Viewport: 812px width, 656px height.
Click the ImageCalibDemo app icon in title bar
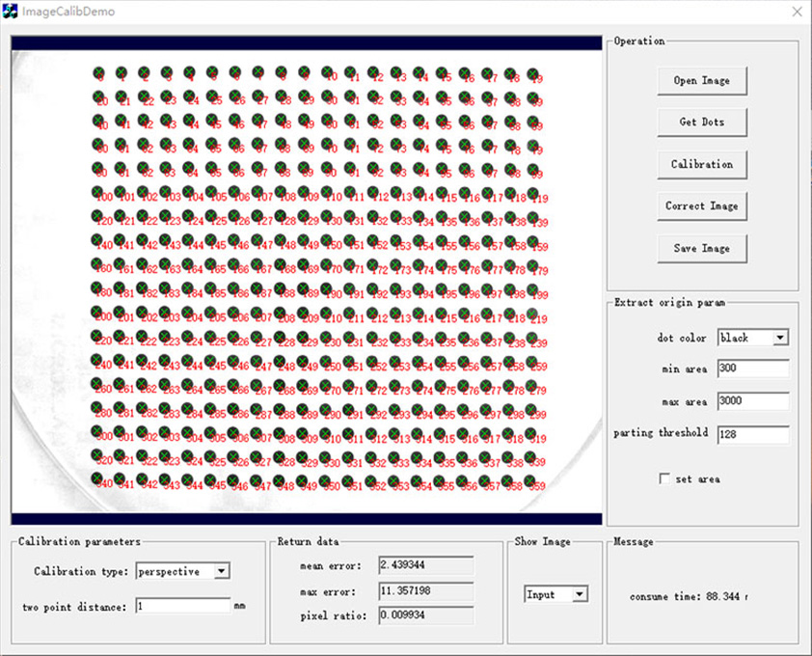(x=12, y=12)
